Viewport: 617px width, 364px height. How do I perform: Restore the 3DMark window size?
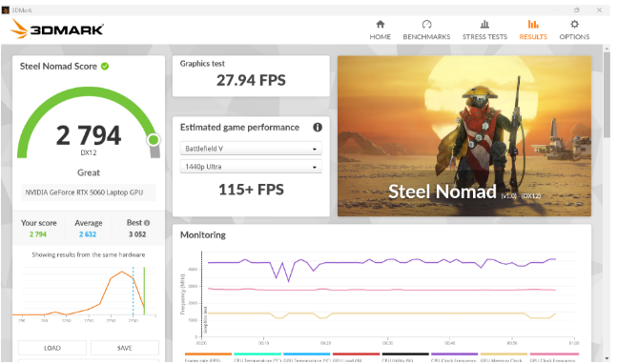coord(576,10)
